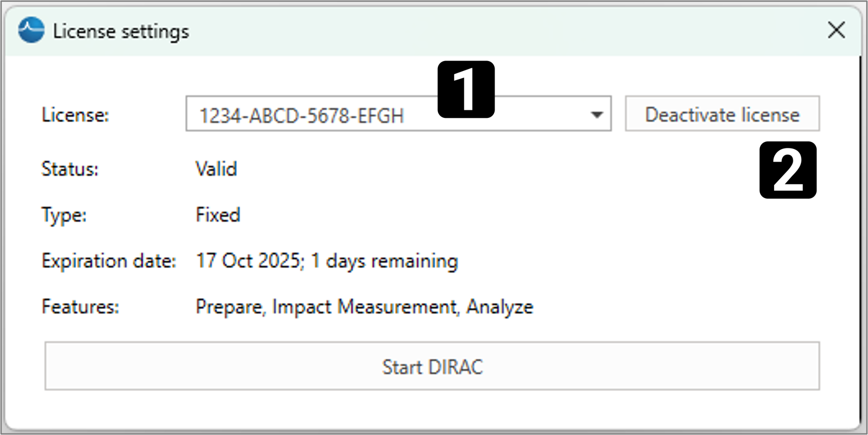This screenshot has height=435, width=868.
Task: Click the Type: label
Action: click(x=64, y=215)
